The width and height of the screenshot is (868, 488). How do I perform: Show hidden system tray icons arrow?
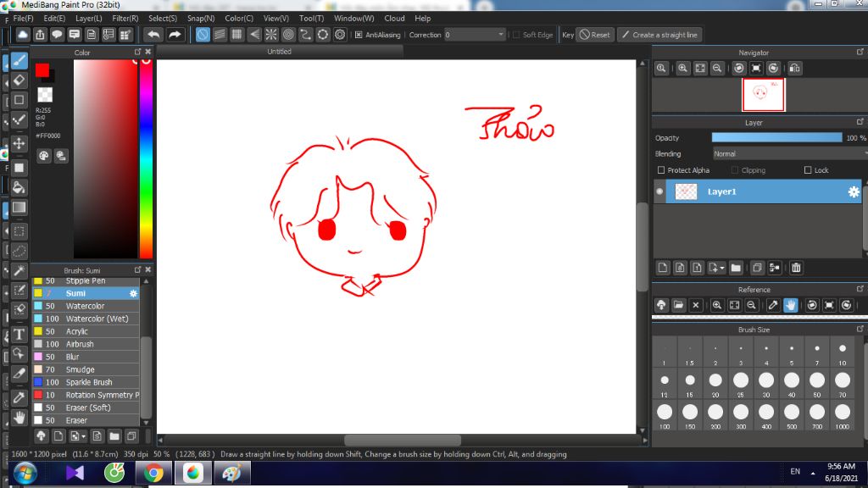(813, 473)
